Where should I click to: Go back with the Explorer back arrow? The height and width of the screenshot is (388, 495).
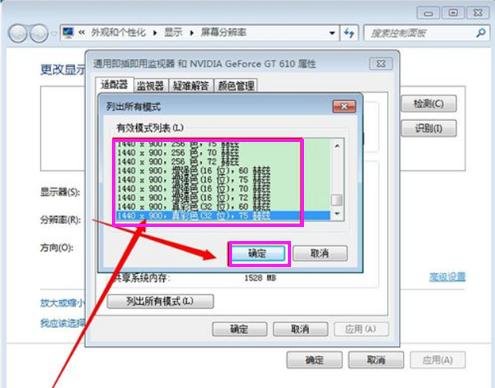coord(17,34)
